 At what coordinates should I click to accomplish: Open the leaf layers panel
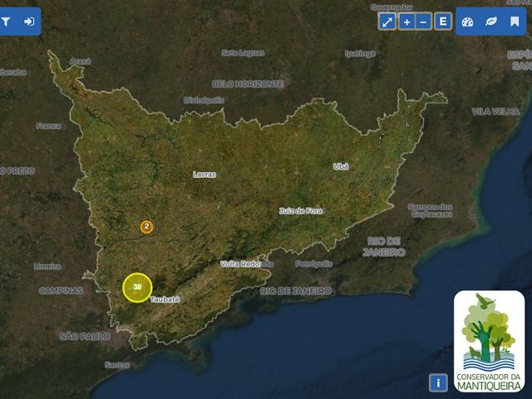pyautogui.click(x=491, y=22)
